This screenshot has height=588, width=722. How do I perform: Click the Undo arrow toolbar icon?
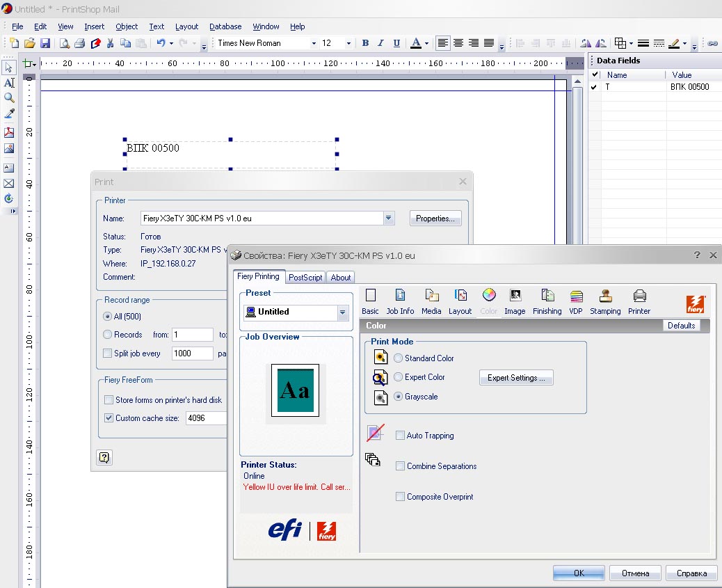(x=161, y=43)
